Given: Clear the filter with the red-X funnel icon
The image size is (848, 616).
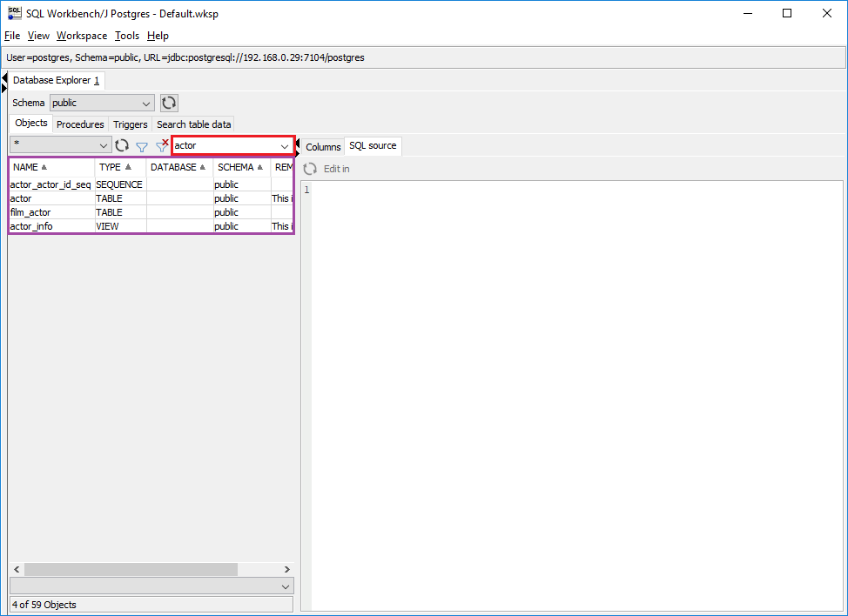Looking at the screenshot, I should (x=161, y=145).
